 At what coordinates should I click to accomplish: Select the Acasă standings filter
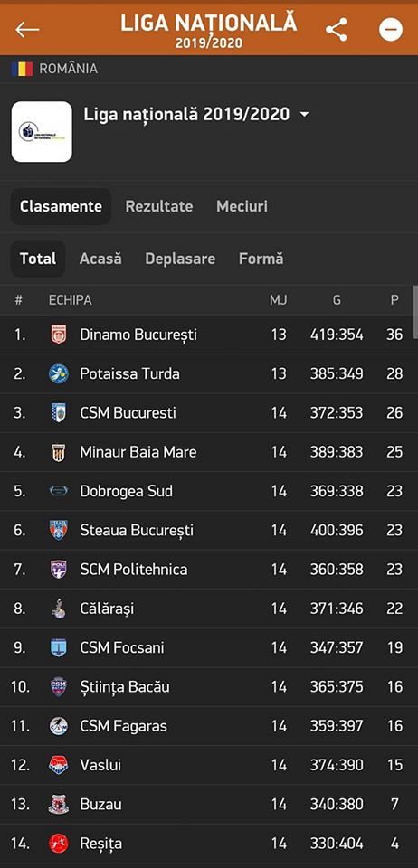click(100, 259)
